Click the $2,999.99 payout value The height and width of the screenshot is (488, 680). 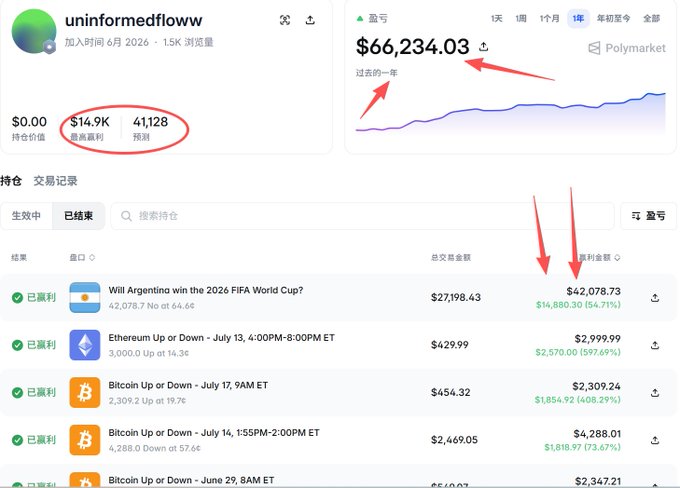(x=598, y=338)
